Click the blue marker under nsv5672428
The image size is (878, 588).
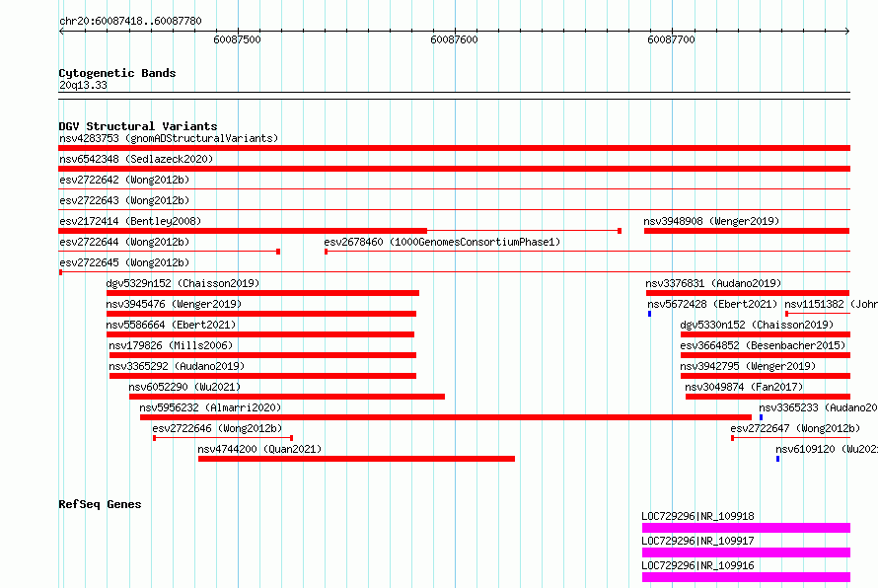[x=649, y=314]
